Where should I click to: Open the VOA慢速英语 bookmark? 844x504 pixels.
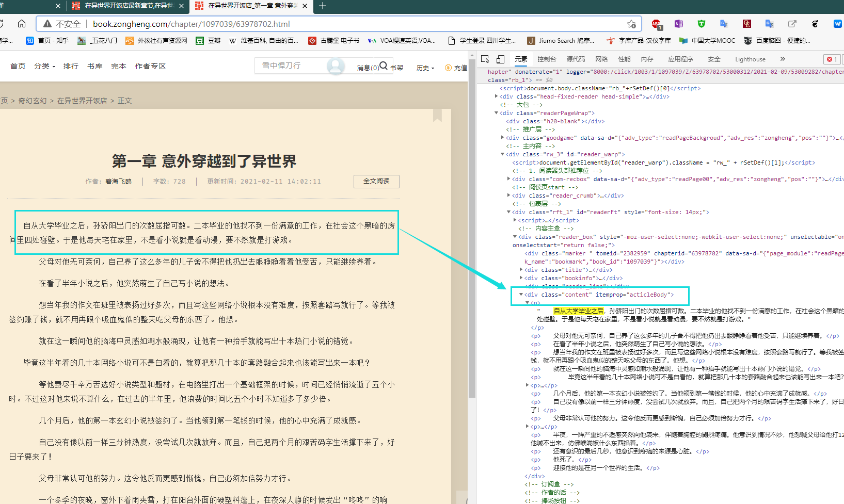tap(402, 40)
